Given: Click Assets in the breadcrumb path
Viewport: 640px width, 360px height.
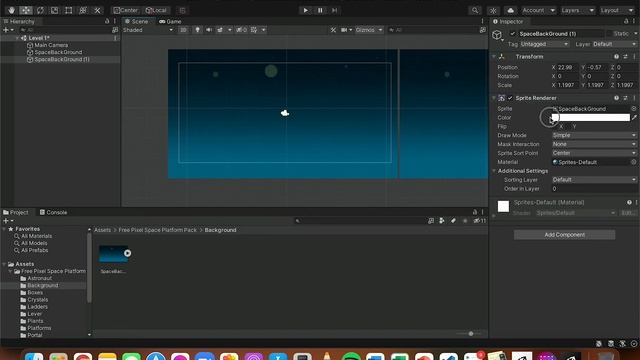Looking at the screenshot, I should pos(102,230).
